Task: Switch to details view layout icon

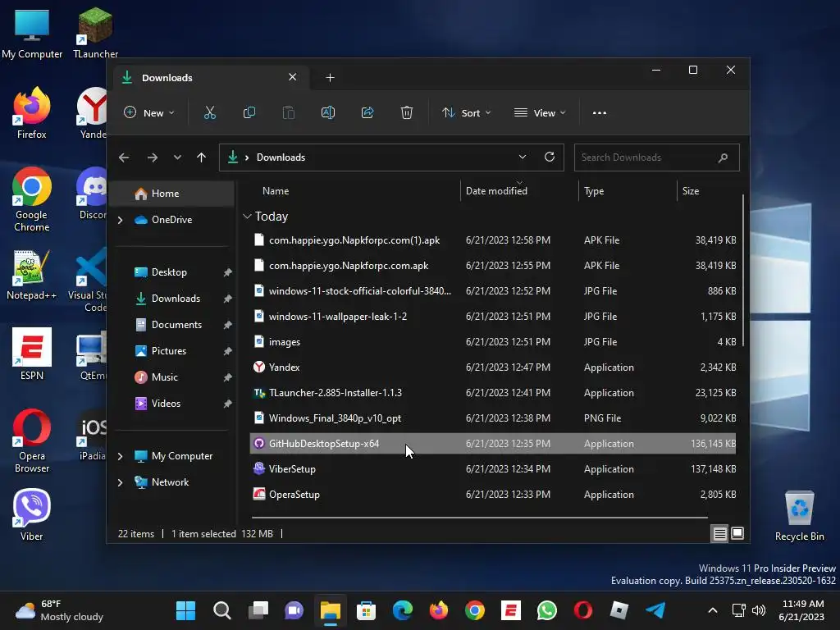Action: (719, 533)
